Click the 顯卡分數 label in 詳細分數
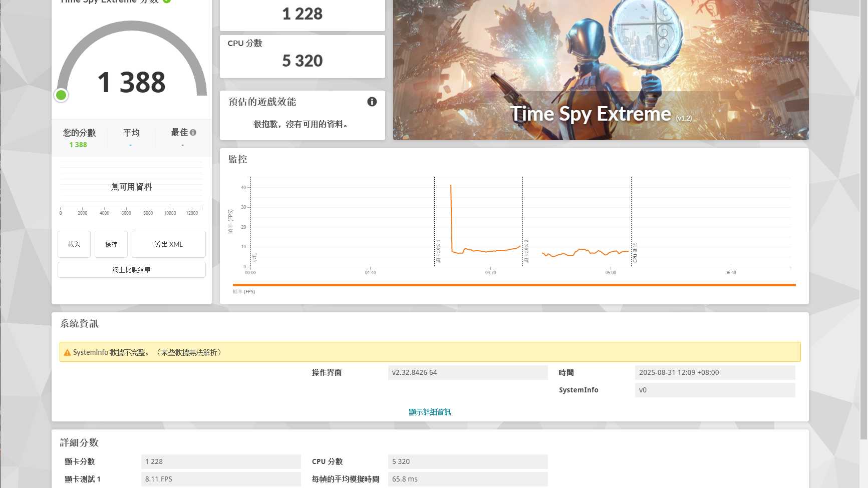The width and height of the screenshot is (868, 488). point(80,461)
